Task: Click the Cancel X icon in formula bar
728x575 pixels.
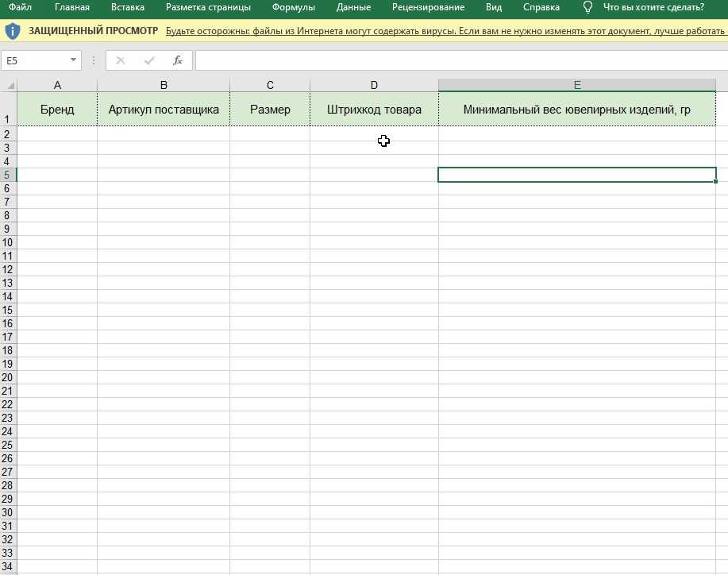Action: click(121, 60)
